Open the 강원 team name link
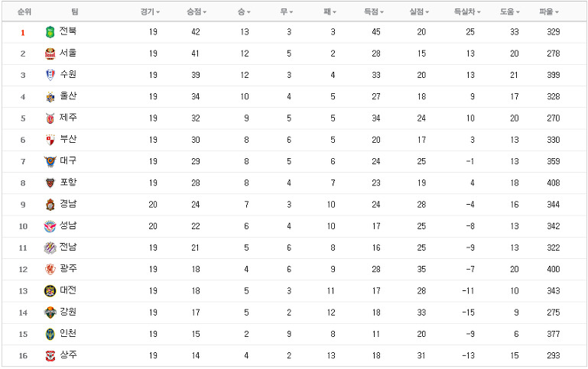 68,312
